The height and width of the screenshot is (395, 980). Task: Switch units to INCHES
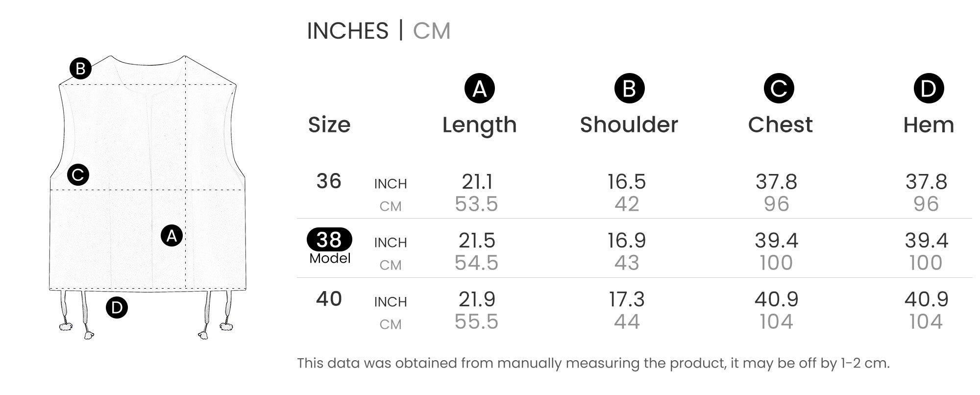coord(347,31)
